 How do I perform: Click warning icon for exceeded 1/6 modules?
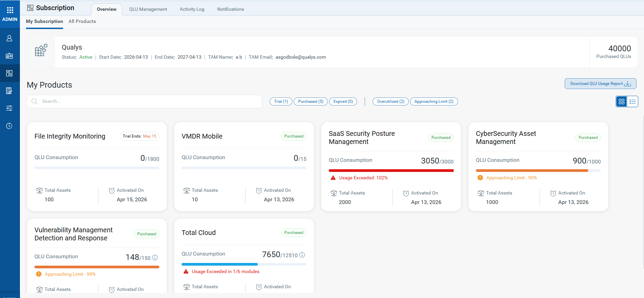tap(186, 271)
